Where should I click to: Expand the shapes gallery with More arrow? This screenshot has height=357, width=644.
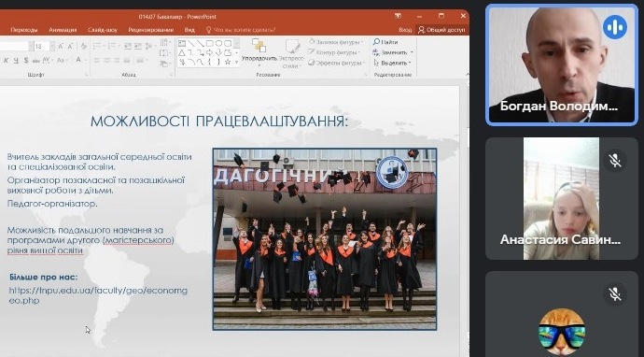[x=236, y=63]
